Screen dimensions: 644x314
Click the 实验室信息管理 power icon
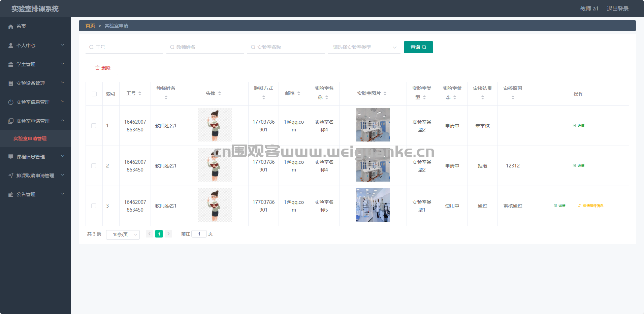[x=11, y=102]
